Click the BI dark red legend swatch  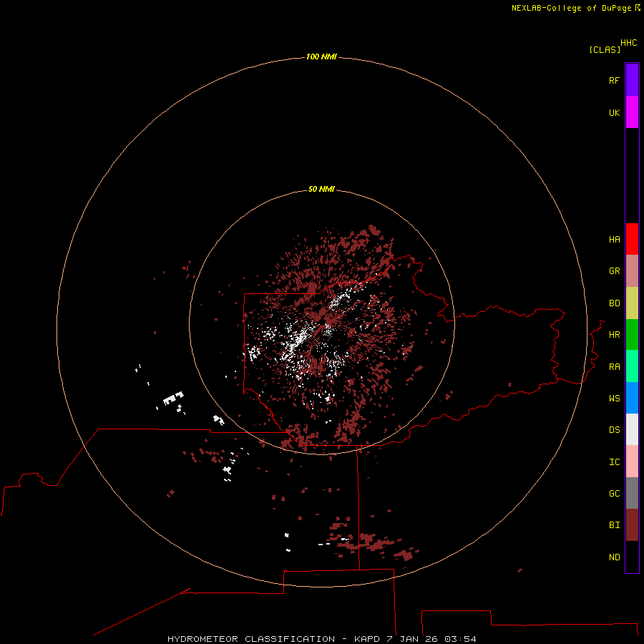(x=632, y=525)
